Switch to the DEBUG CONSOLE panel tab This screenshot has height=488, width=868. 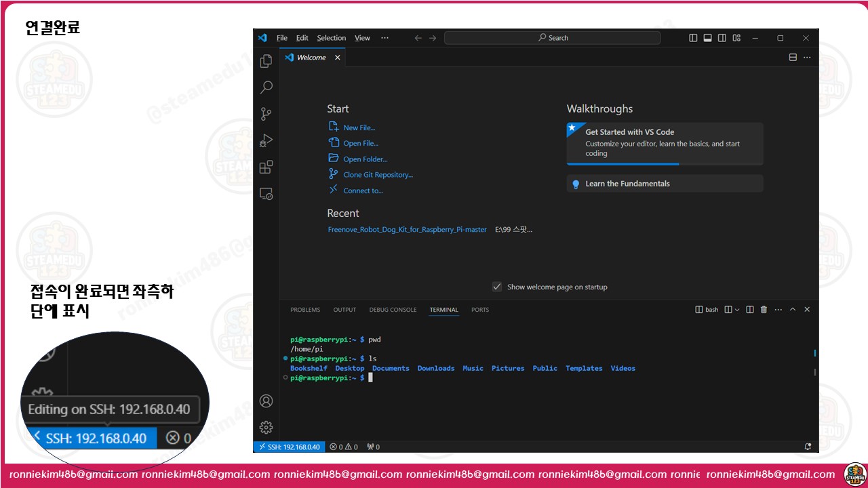[x=393, y=310]
